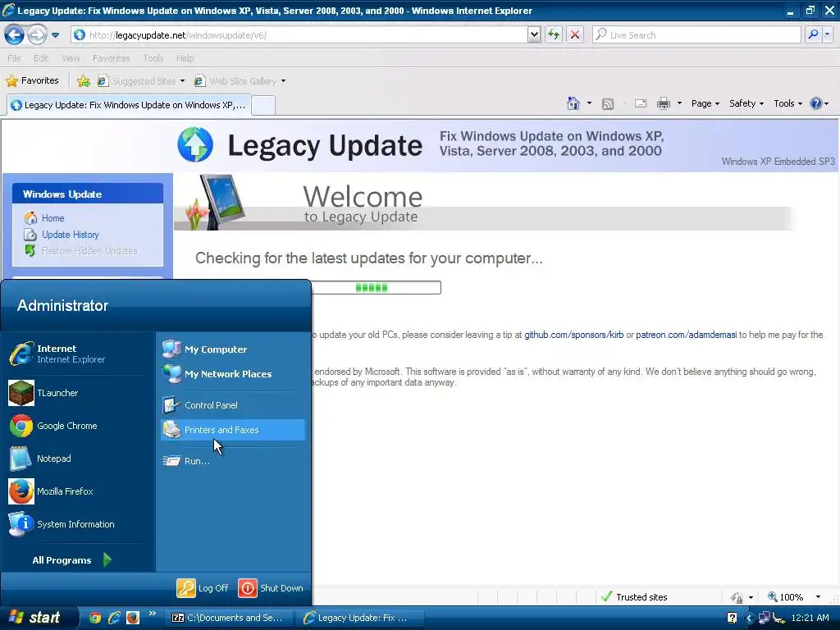Screen dimensions: 840x630
Task: Click the Windows start button
Action: coord(39,618)
